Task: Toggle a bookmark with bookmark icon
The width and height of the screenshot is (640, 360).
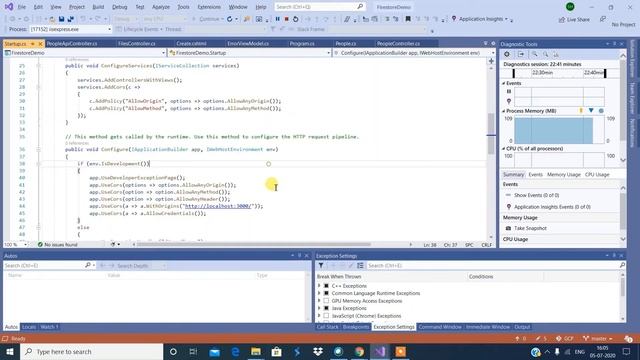Action: 408,19
